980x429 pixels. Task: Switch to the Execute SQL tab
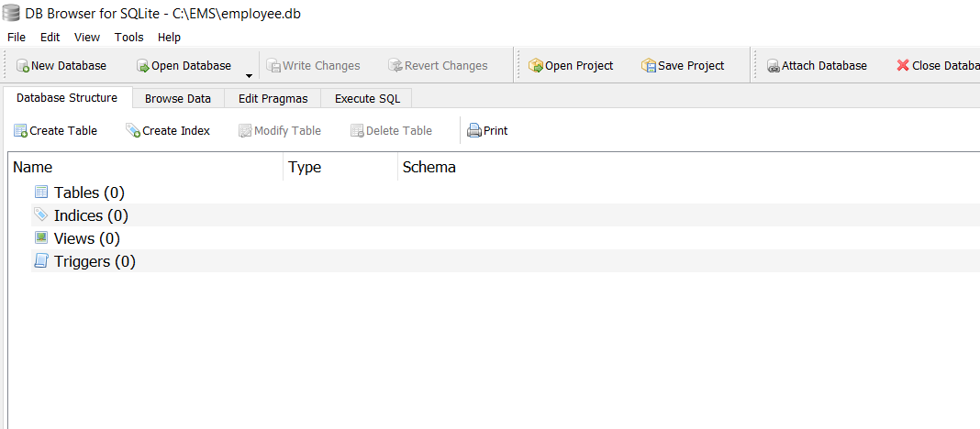point(367,99)
